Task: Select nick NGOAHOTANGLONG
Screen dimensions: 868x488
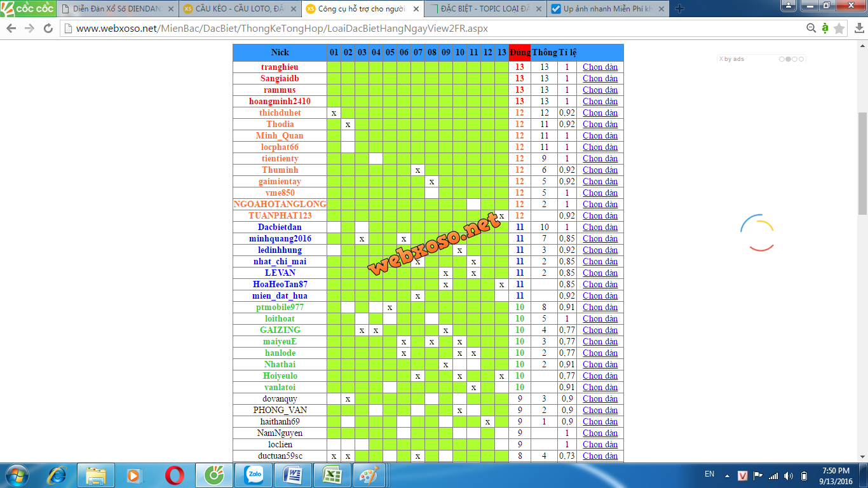Action: point(280,204)
